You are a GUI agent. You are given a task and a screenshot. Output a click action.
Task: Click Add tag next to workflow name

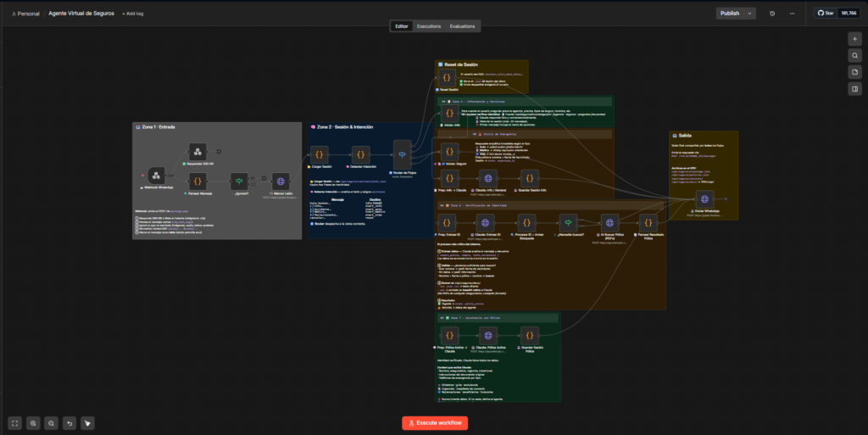(x=133, y=14)
